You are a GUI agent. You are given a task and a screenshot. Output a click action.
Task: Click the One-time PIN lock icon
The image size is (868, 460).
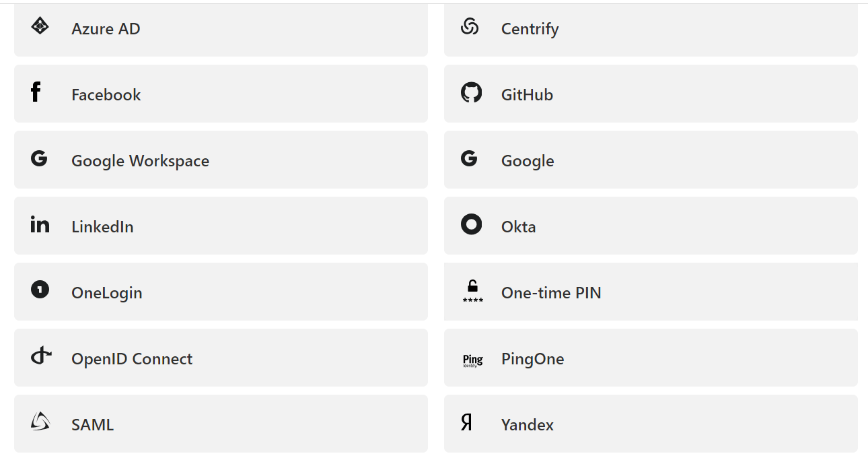(472, 291)
